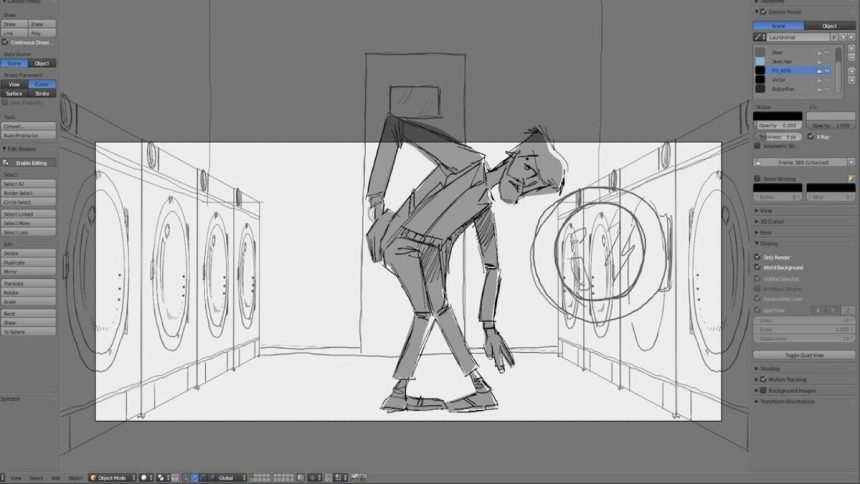This screenshot has height=484, width=860.
Task: Click the Thickness value field
Action: pos(777,136)
